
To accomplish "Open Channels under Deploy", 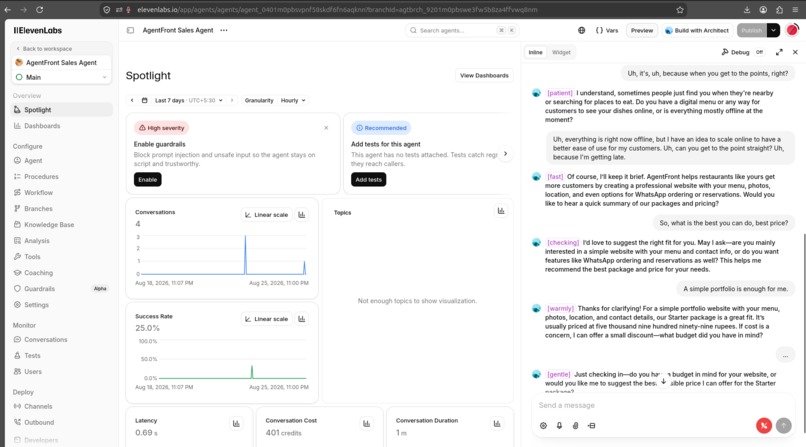I will pos(62,406).
